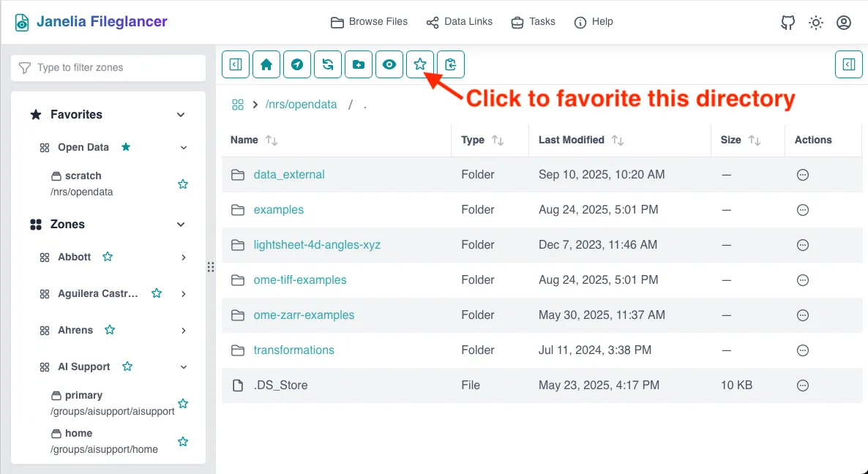
Task: Click the new folder toolbar icon
Action: [x=359, y=64]
